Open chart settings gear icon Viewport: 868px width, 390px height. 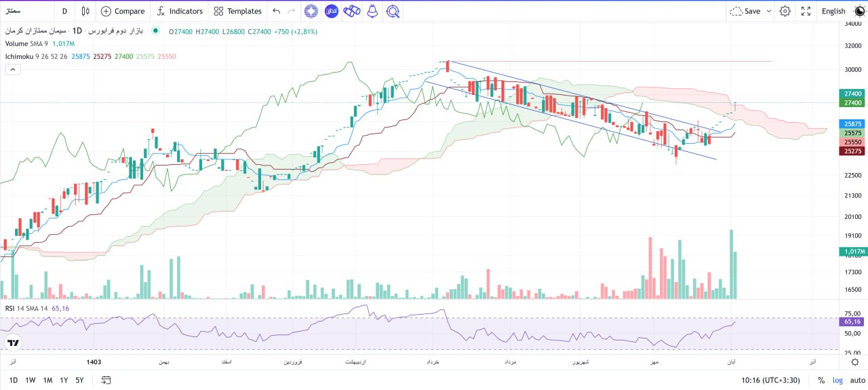point(785,11)
